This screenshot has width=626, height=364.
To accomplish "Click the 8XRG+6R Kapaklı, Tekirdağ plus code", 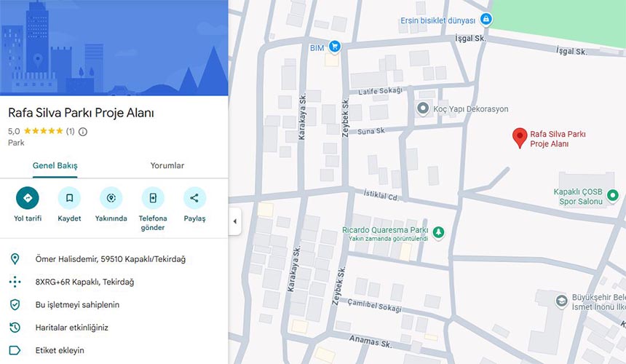I will [84, 282].
